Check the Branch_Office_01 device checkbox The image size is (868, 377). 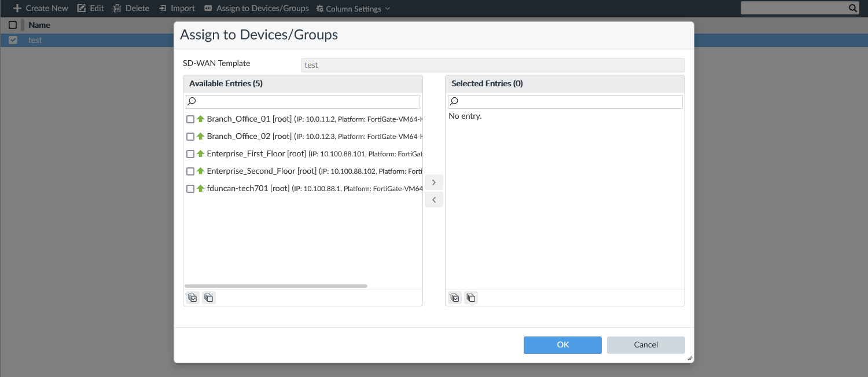(x=190, y=119)
